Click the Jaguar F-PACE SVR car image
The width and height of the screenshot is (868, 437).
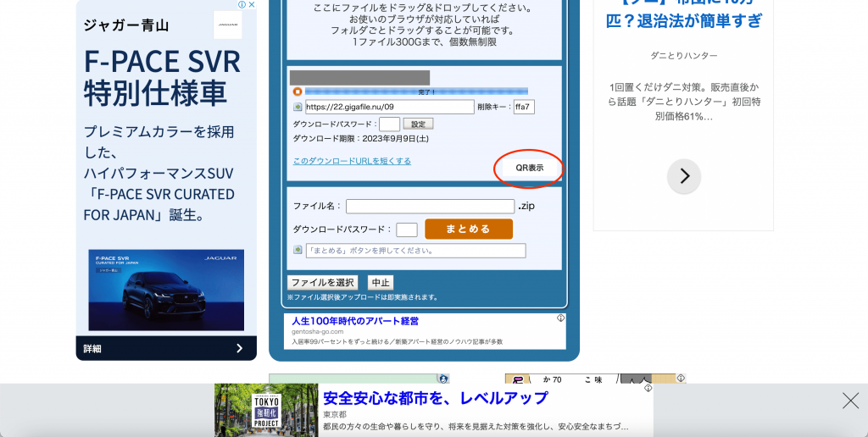166,290
